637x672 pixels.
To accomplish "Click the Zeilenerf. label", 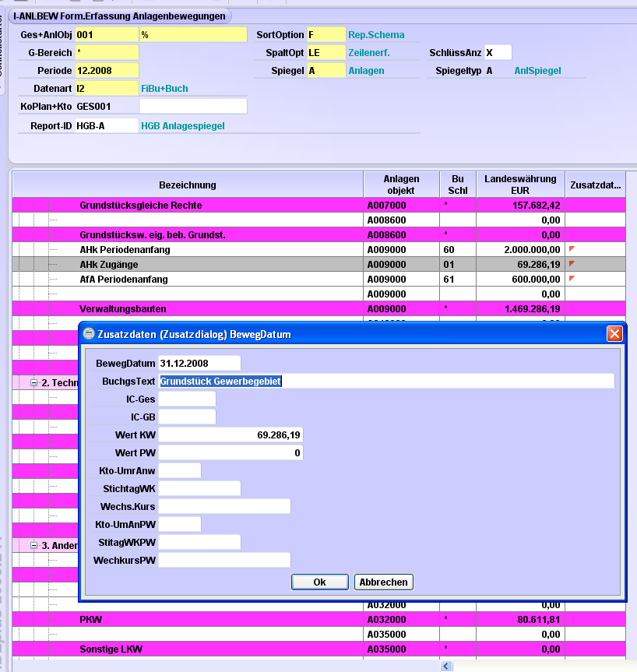I will [x=369, y=53].
